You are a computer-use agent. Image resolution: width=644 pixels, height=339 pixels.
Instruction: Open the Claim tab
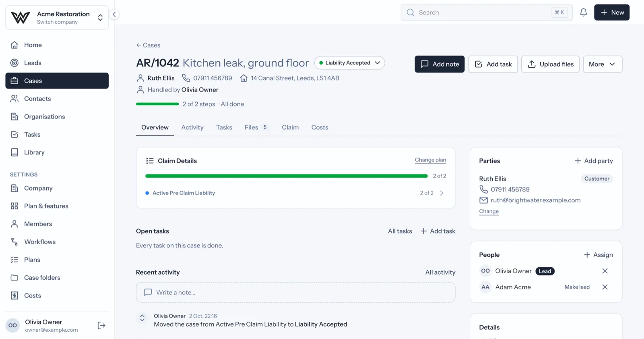[290, 127]
